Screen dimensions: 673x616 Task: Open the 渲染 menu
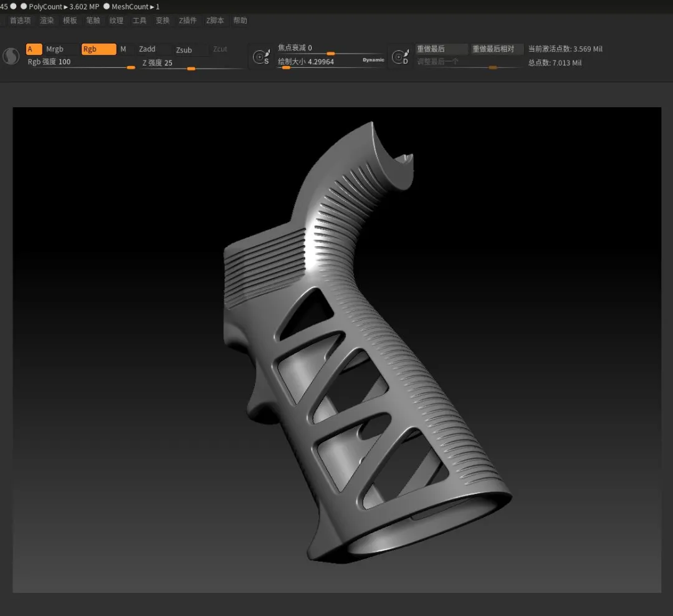[47, 21]
